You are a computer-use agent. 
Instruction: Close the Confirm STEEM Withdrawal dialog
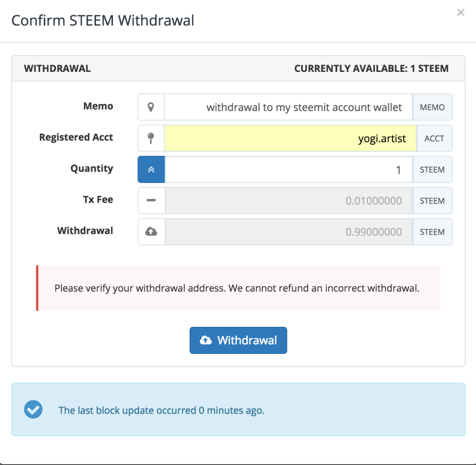pyautogui.click(x=460, y=12)
